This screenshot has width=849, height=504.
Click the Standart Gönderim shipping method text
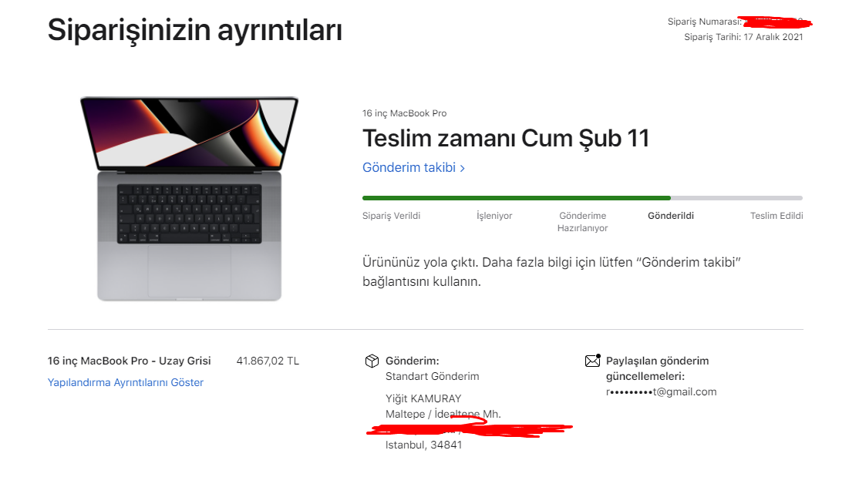pos(432,376)
